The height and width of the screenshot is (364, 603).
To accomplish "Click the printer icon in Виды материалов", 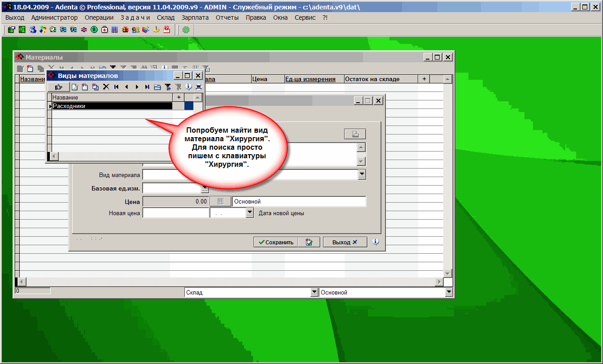I will coord(198,87).
